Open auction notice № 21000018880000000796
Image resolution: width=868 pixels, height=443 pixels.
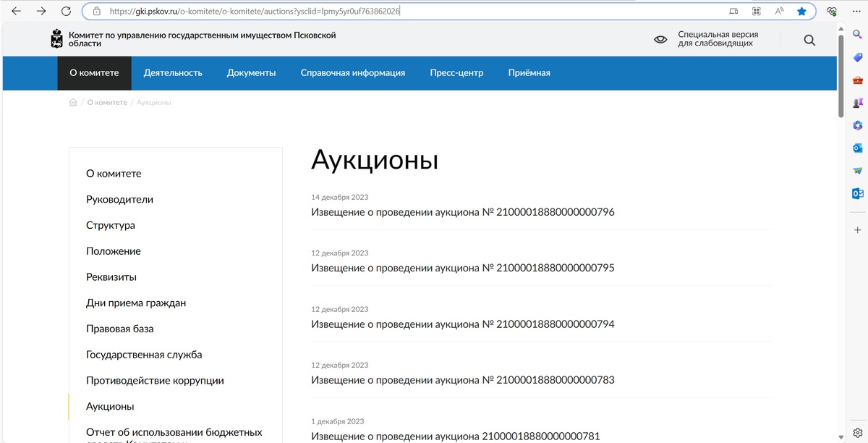coord(463,212)
